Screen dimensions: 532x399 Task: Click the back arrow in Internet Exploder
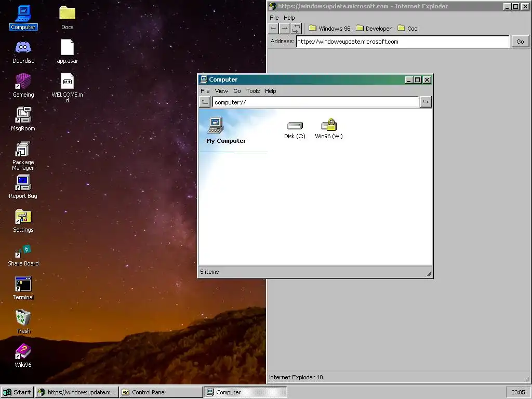(273, 29)
